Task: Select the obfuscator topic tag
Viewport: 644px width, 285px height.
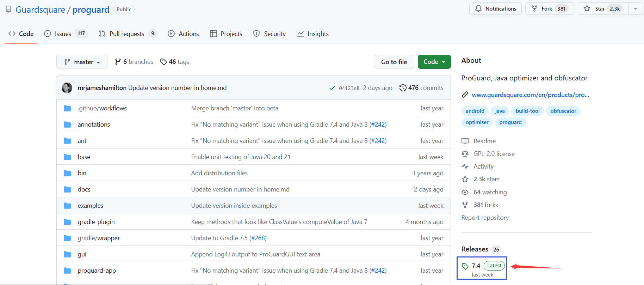Action: [563, 111]
